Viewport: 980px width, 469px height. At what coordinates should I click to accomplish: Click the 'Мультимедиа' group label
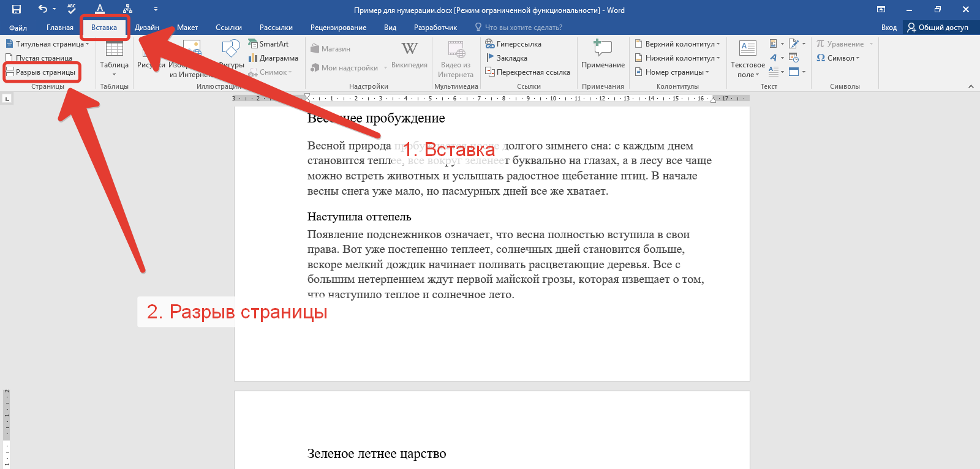point(456,86)
